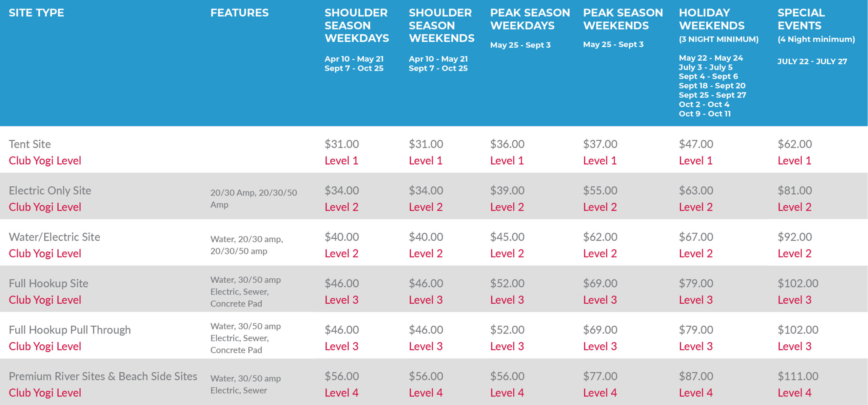Click the Special Events header title
Viewport: 868px width, 405px height.
pos(801,19)
